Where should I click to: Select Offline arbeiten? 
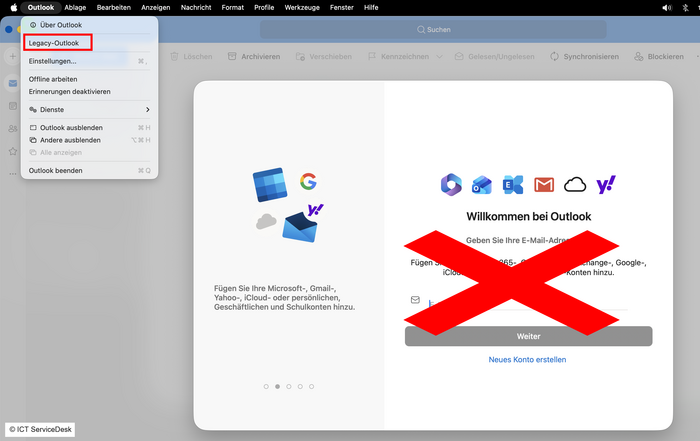89,79
